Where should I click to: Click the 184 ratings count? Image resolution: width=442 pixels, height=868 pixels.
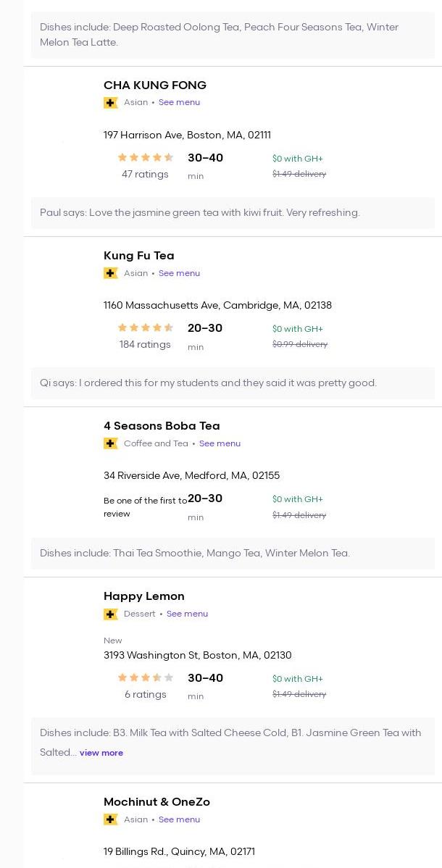pyautogui.click(x=145, y=345)
